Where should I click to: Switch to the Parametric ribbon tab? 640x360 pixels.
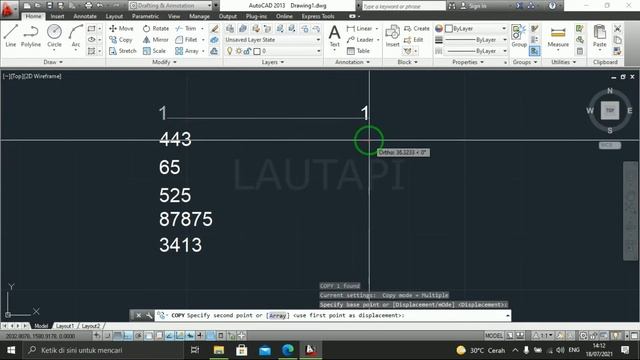(x=145, y=16)
